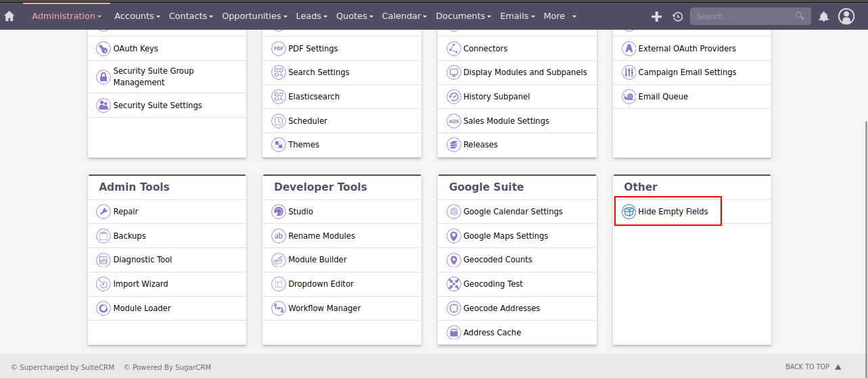
Task: Open the Accounts dropdown menu
Action: (x=137, y=16)
